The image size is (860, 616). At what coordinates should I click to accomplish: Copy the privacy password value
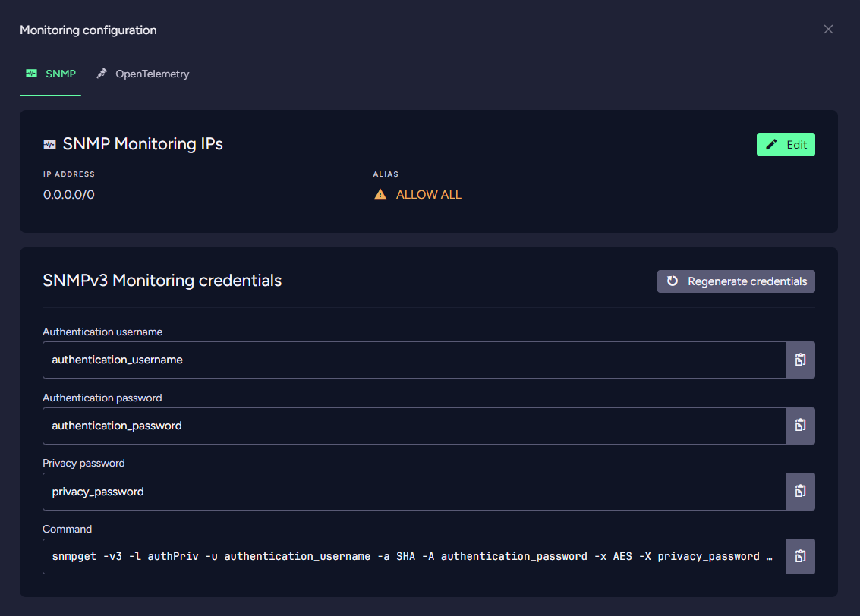click(x=800, y=492)
